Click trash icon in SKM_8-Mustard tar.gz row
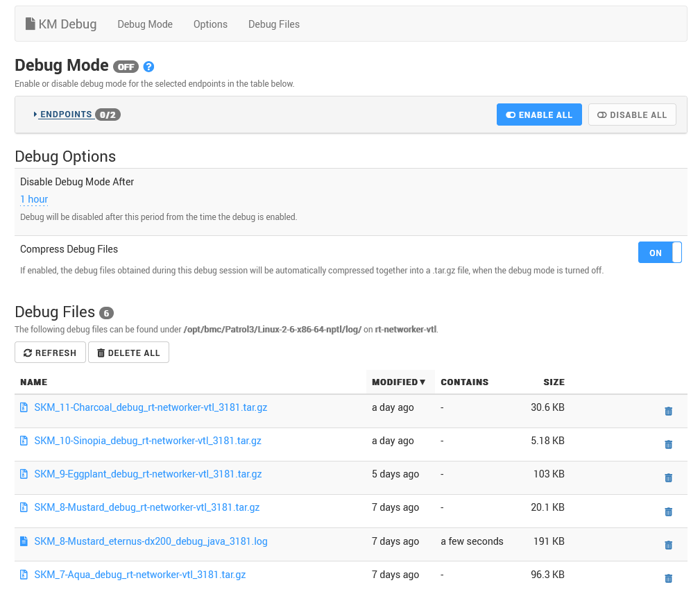Viewport: 700px width, 601px height. coord(668,511)
